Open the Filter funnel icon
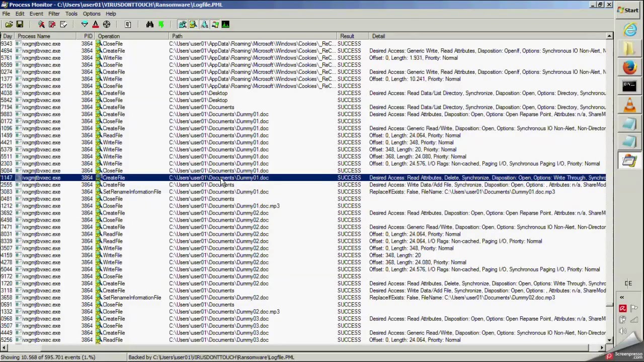The height and width of the screenshot is (362, 644). [x=85, y=24]
